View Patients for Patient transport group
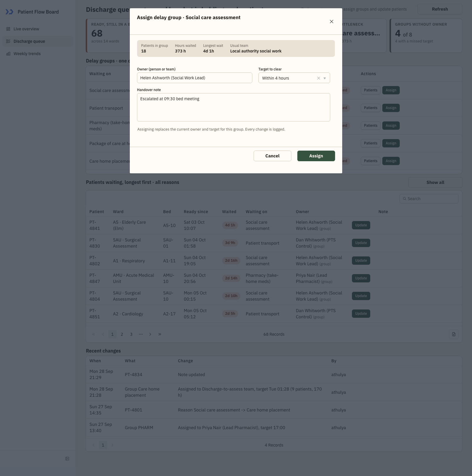Image resolution: width=472 pixels, height=476 pixels. tap(371, 108)
